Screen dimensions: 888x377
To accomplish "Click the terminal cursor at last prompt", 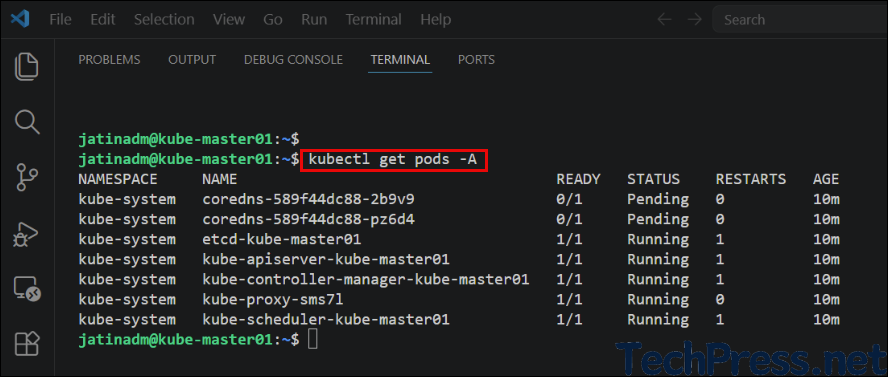I will 313,340.
